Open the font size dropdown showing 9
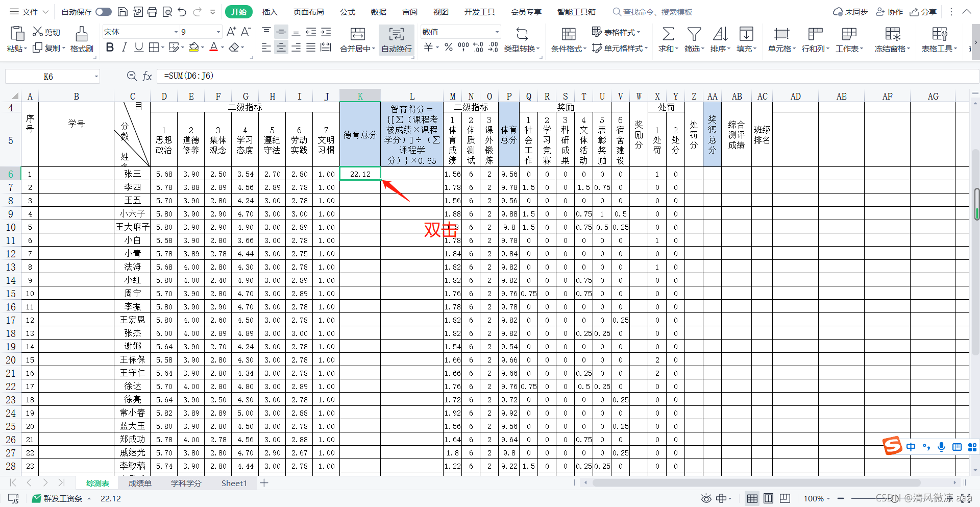Viewport: 980px width, 507px height. [218, 32]
